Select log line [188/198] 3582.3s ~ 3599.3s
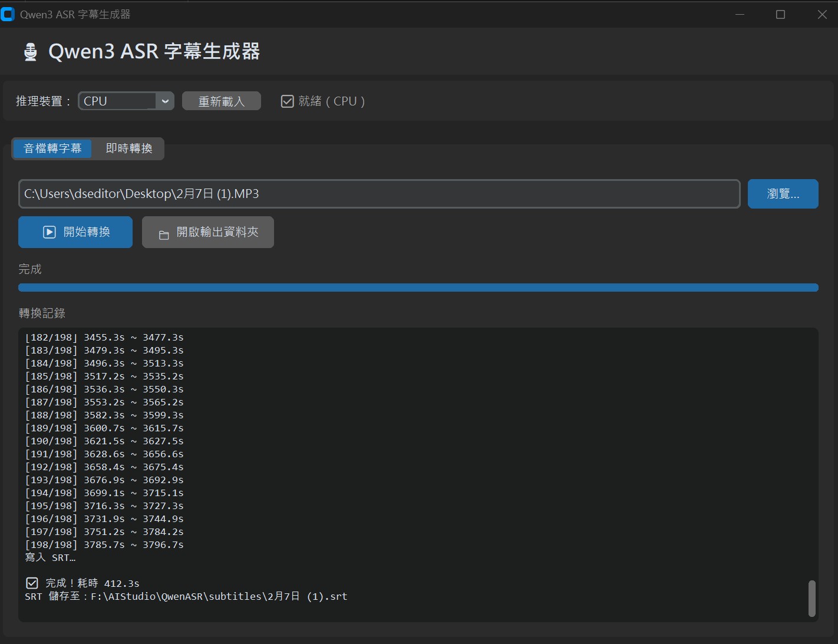 coord(104,415)
